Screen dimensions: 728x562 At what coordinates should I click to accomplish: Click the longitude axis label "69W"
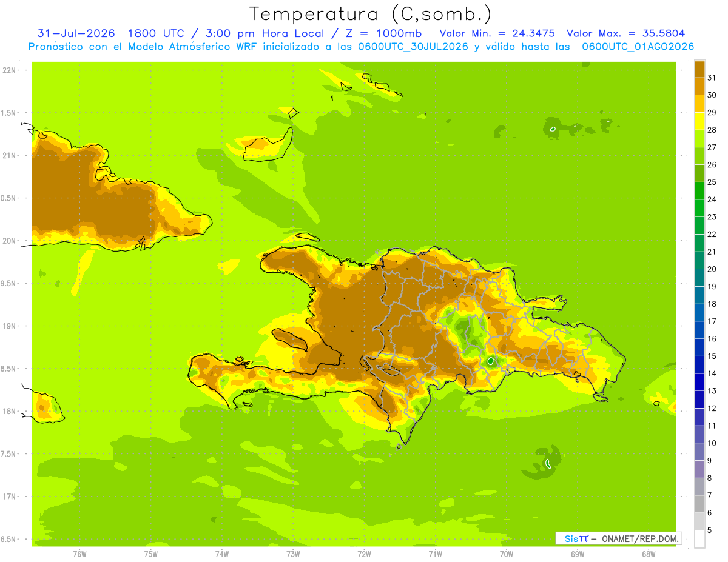[x=578, y=554]
